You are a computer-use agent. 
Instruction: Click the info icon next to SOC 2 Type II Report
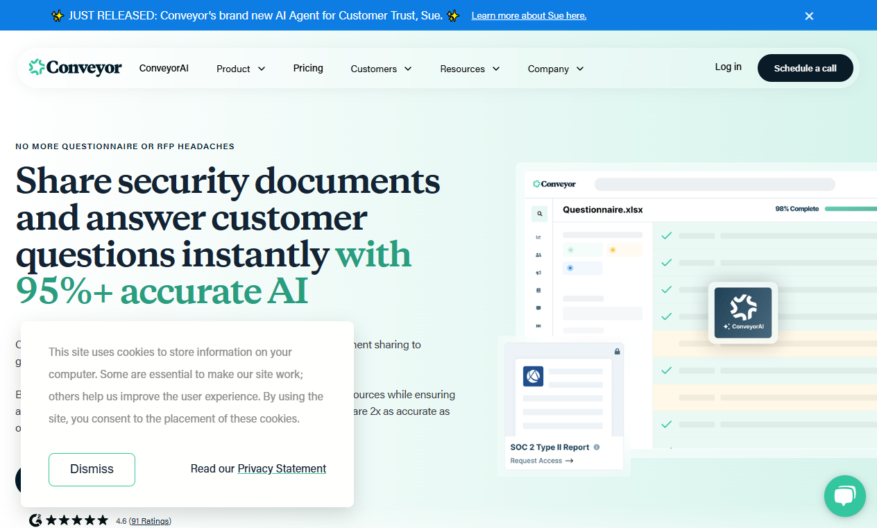pos(596,447)
